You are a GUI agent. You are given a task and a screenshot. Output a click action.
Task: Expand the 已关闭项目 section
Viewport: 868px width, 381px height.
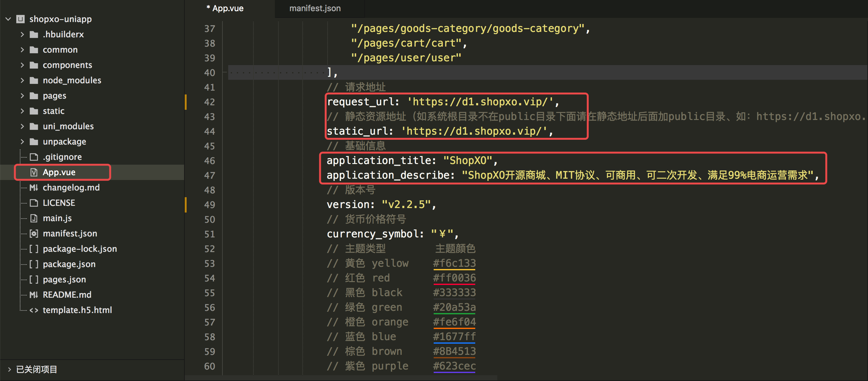point(10,369)
